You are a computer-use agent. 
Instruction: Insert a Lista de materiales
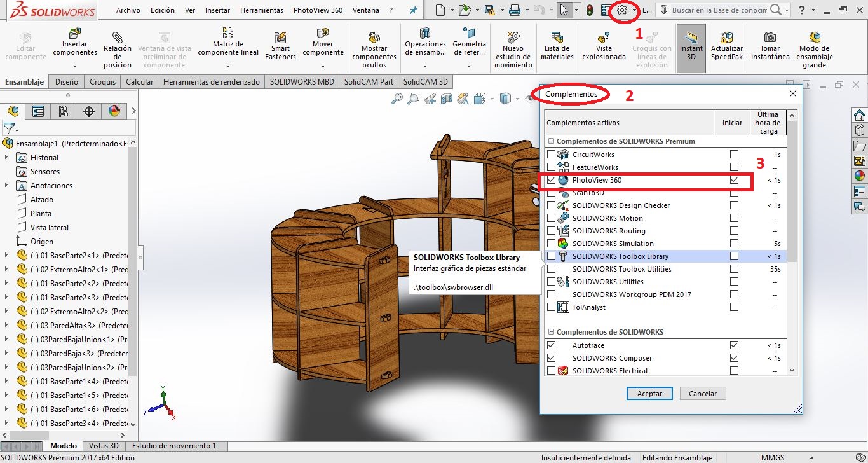[557, 46]
